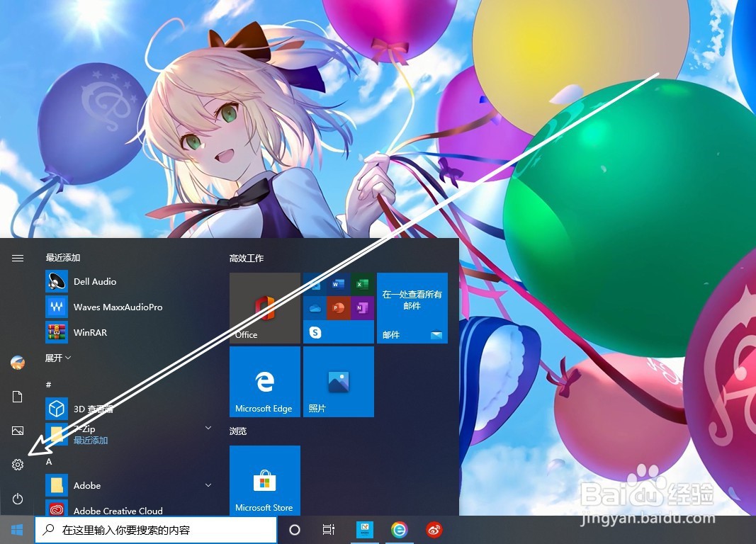Click the A letter heading in app list
The height and width of the screenshot is (544, 756).
(49, 462)
